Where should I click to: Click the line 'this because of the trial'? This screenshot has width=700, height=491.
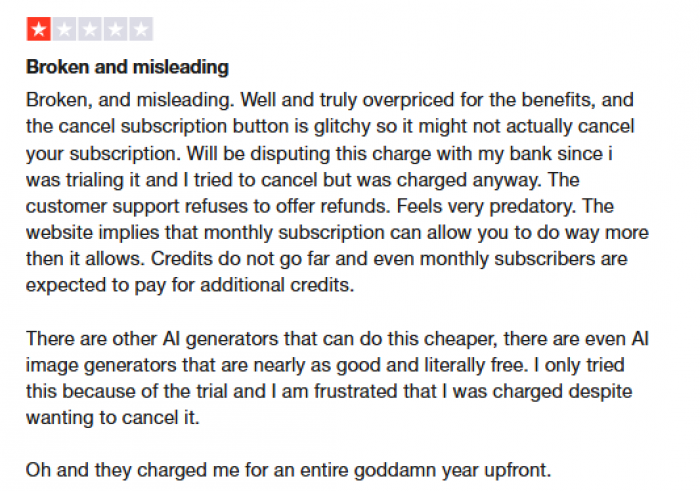pos(329,391)
